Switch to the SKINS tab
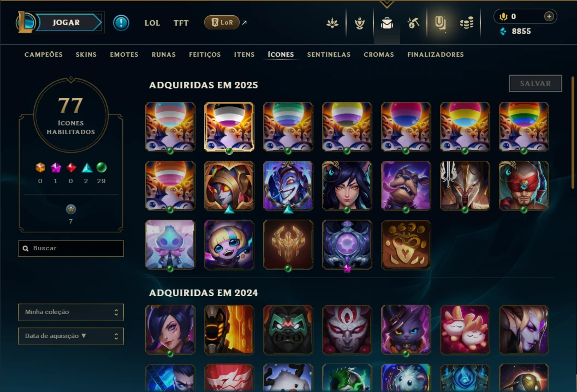577x392 pixels. pyautogui.click(x=86, y=55)
